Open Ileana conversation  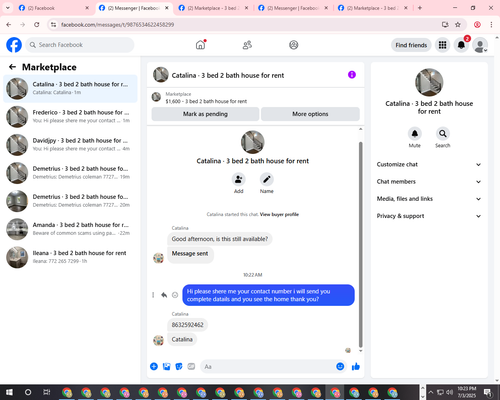tap(70, 257)
